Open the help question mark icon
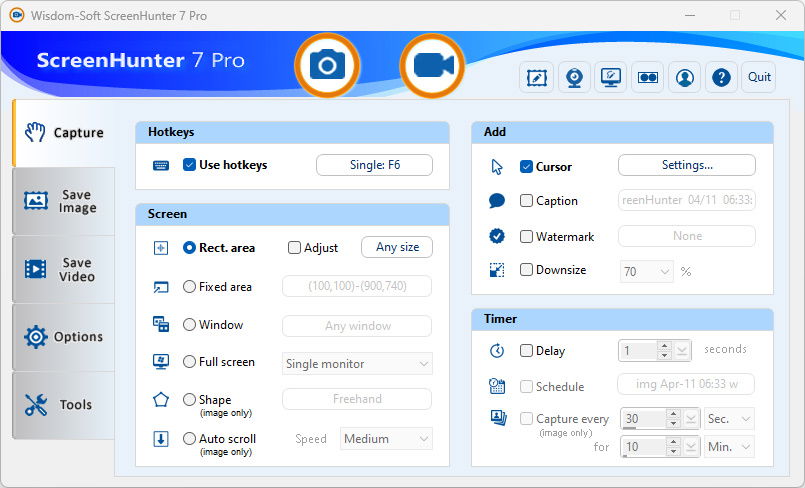 (721, 77)
